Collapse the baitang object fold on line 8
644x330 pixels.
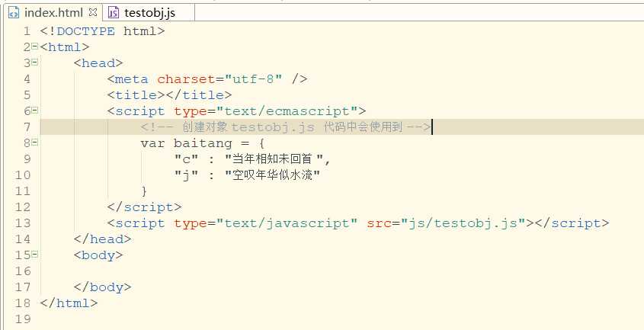tap(35, 143)
